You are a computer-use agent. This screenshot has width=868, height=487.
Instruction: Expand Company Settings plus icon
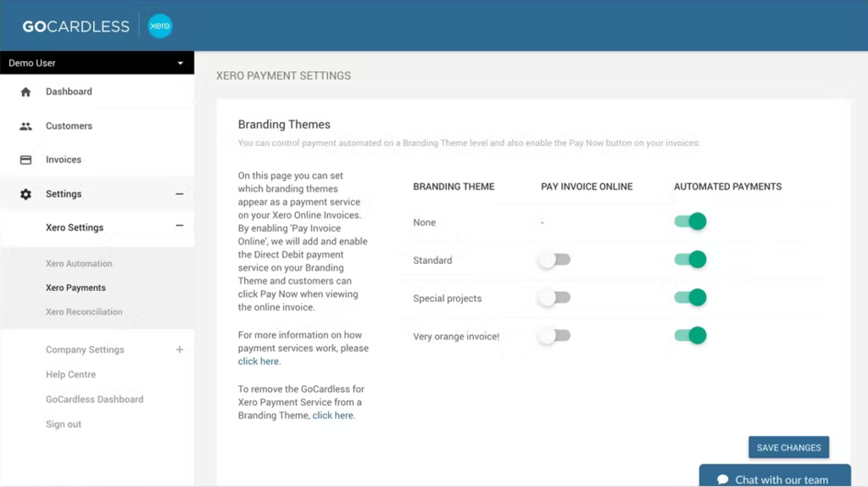180,350
